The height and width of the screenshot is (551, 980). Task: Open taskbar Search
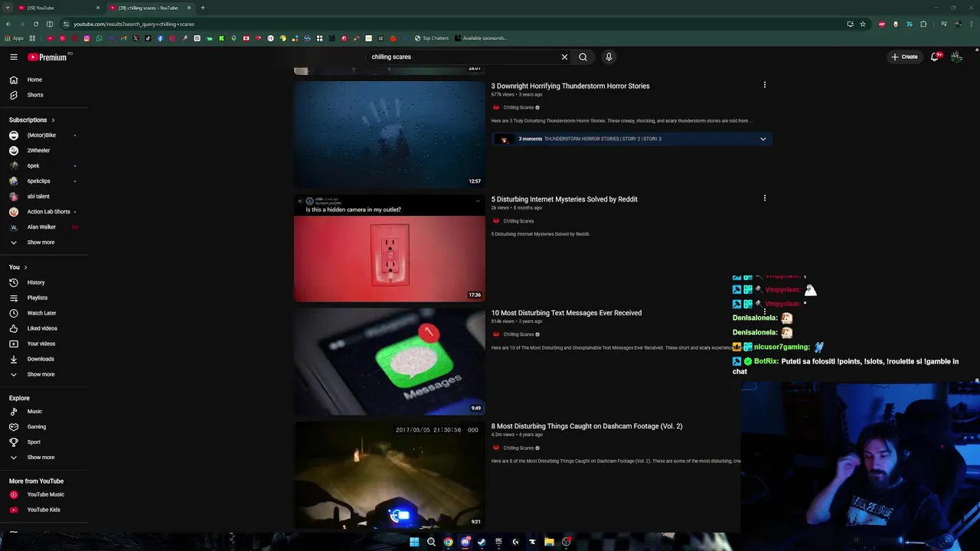pyautogui.click(x=431, y=542)
